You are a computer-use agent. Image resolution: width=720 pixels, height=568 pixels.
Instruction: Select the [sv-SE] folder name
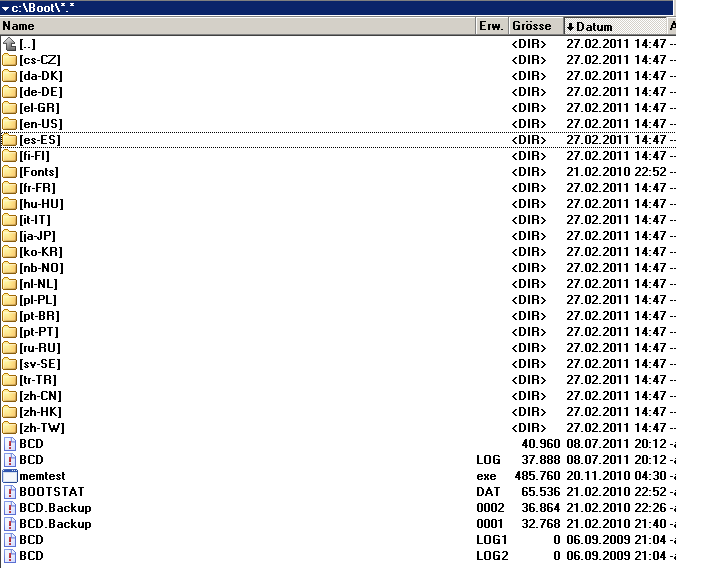click(40, 364)
